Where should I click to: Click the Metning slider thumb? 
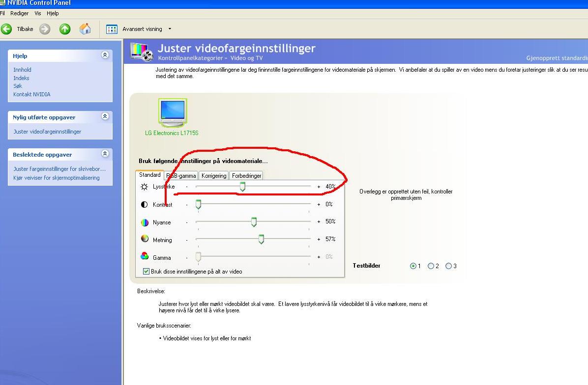[262, 239]
